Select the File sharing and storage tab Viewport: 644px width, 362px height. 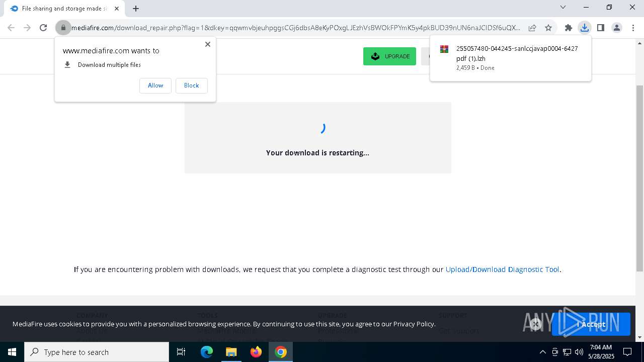[64, 9]
